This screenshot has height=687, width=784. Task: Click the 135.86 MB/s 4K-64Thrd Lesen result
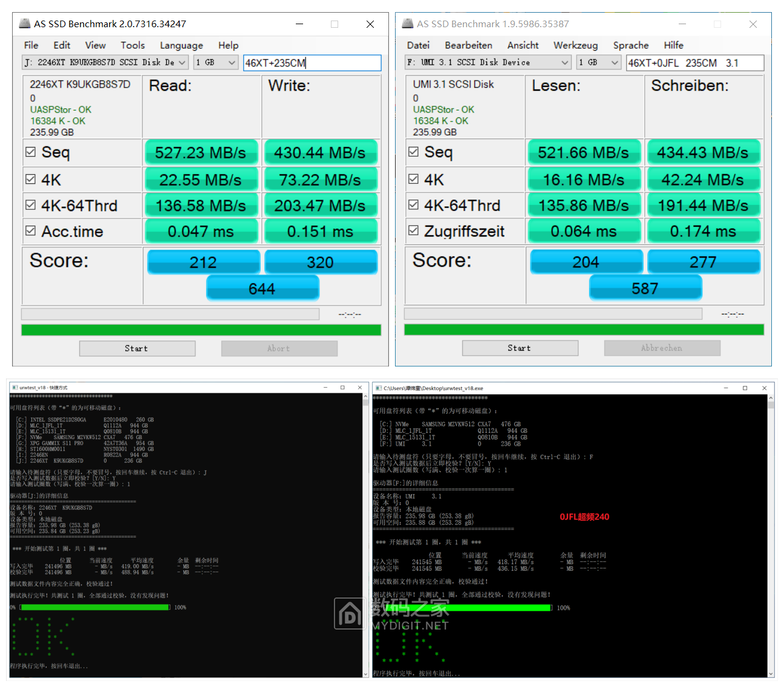point(584,206)
